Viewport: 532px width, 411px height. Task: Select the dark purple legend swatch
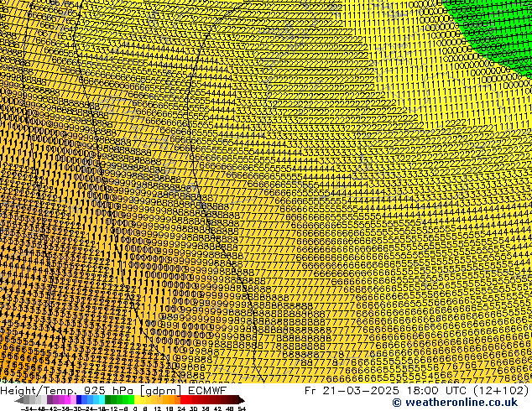click(50, 399)
